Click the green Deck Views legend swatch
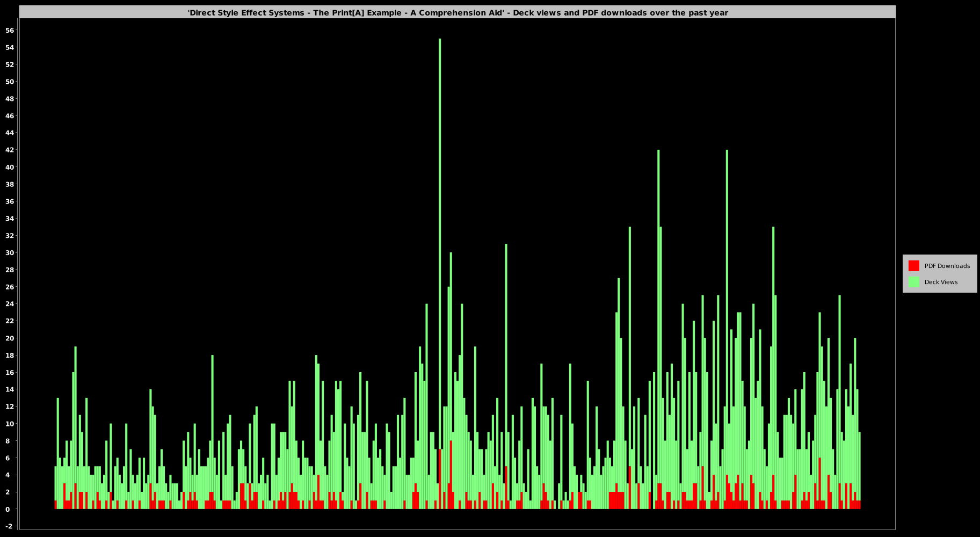This screenshot has width=980, height=537. (913, 282)
